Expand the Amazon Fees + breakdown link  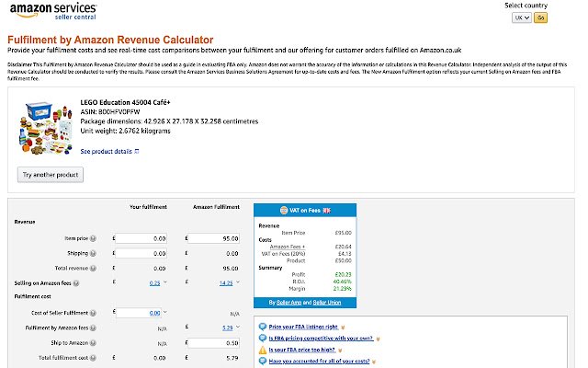(x=288, y=247)
